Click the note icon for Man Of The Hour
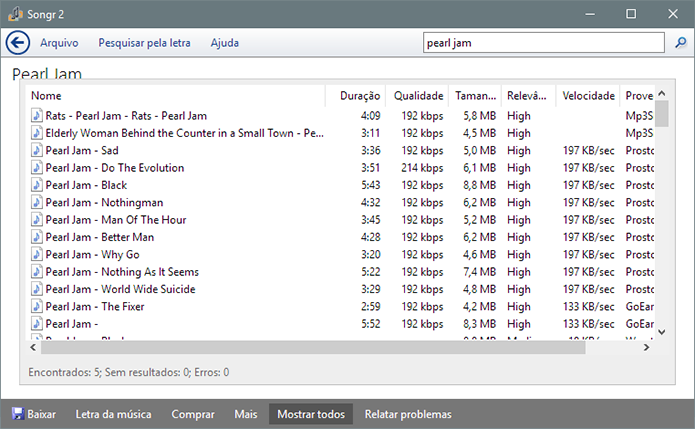695x429 pixels. (x=37, y=219)
